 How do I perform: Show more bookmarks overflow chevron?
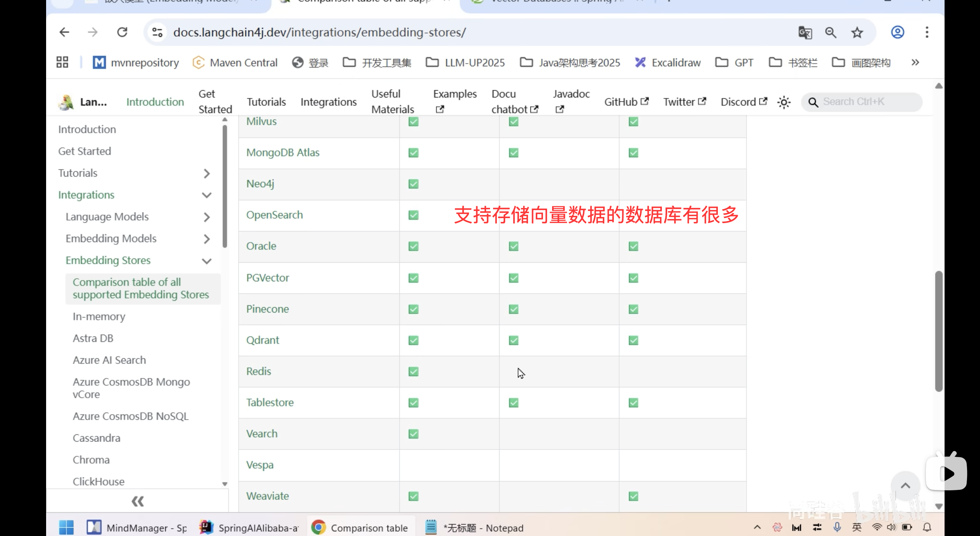(915, 62)
